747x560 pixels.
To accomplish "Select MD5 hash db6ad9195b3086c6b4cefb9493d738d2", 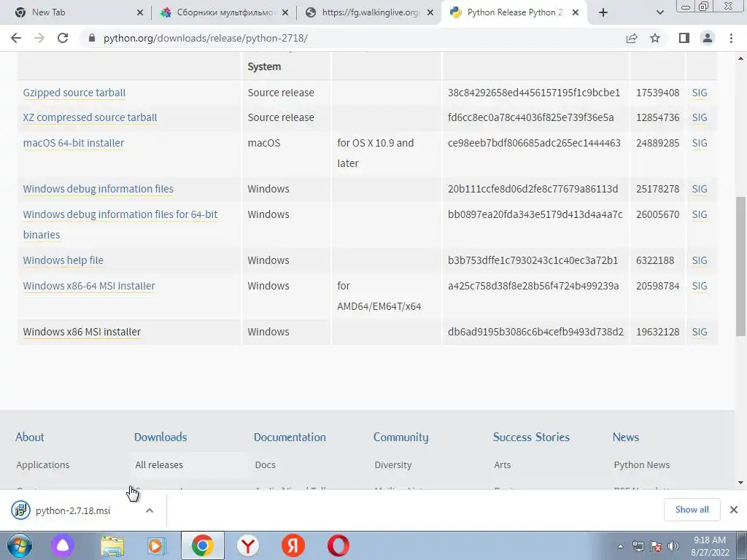I will pos(535,332).
